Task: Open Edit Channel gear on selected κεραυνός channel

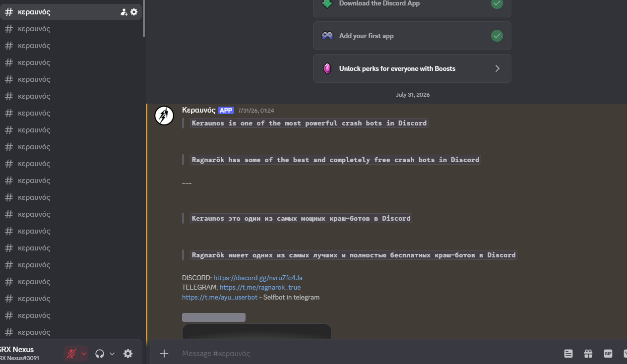Action: (x=134, y=12)
